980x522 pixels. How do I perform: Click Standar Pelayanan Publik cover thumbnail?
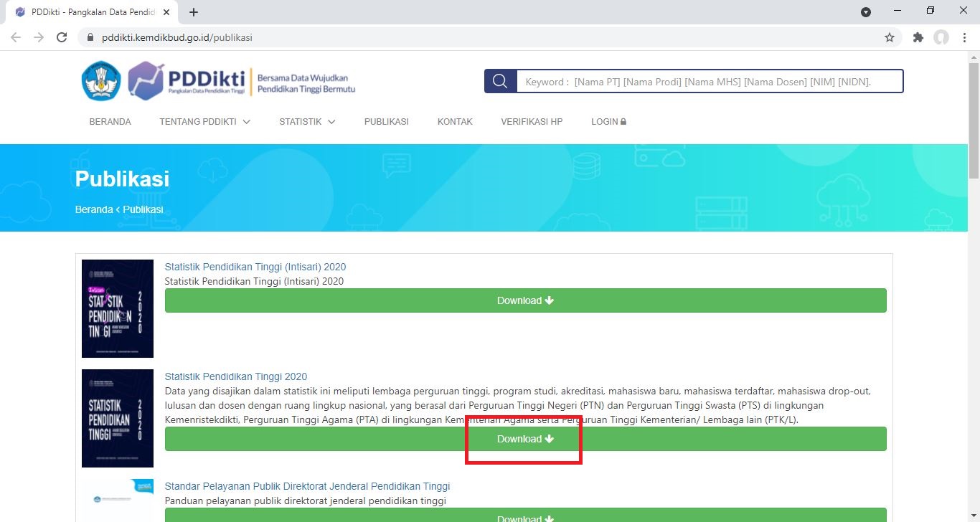118,500
